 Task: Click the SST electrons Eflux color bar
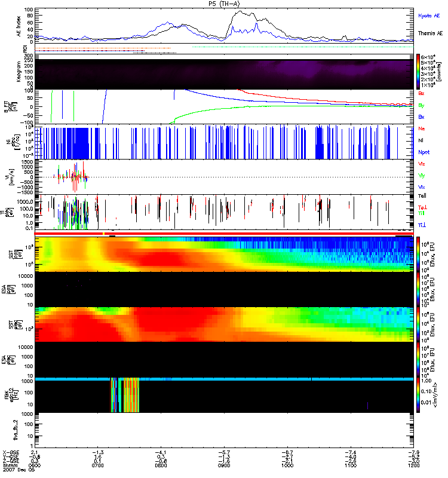[x=418, y=324]
